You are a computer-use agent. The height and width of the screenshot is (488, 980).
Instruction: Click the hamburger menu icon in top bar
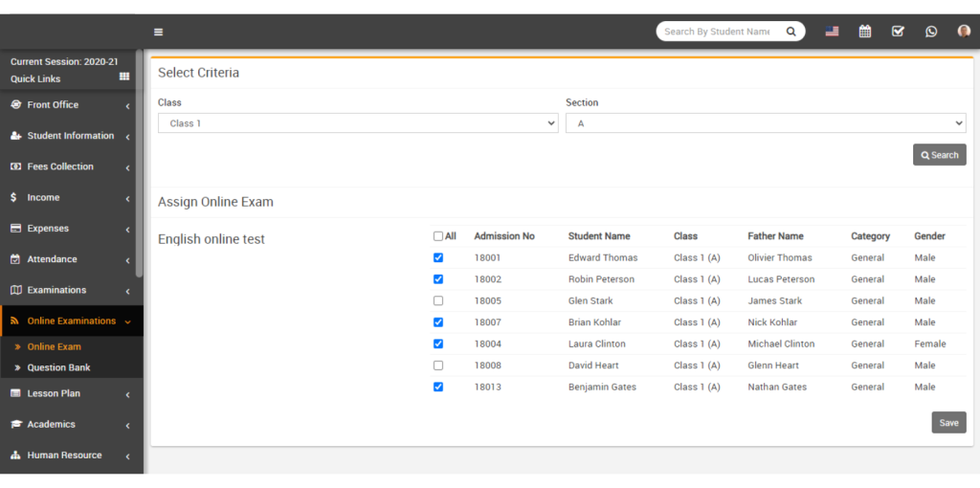tap(158, 32)
